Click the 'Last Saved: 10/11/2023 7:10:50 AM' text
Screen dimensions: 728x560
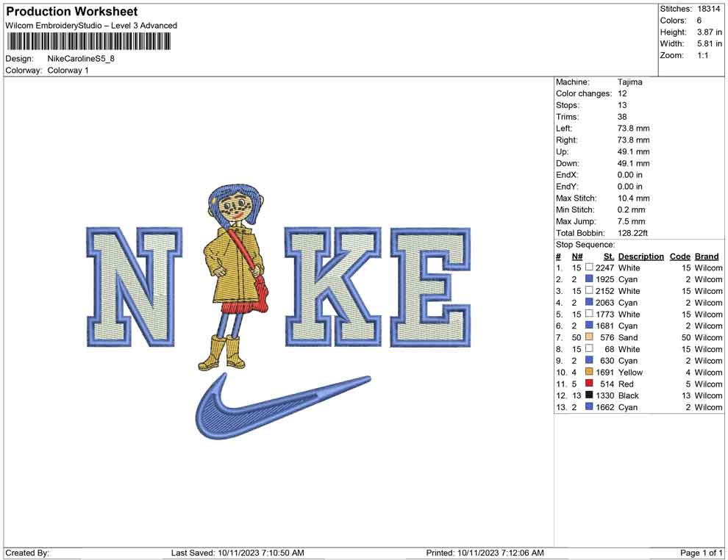[x=238, y=552]
